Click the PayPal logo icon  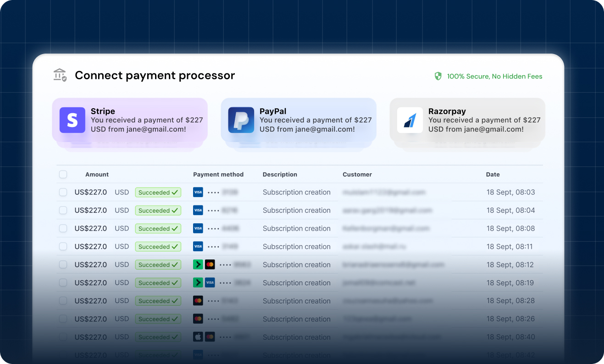pos(241,120)
